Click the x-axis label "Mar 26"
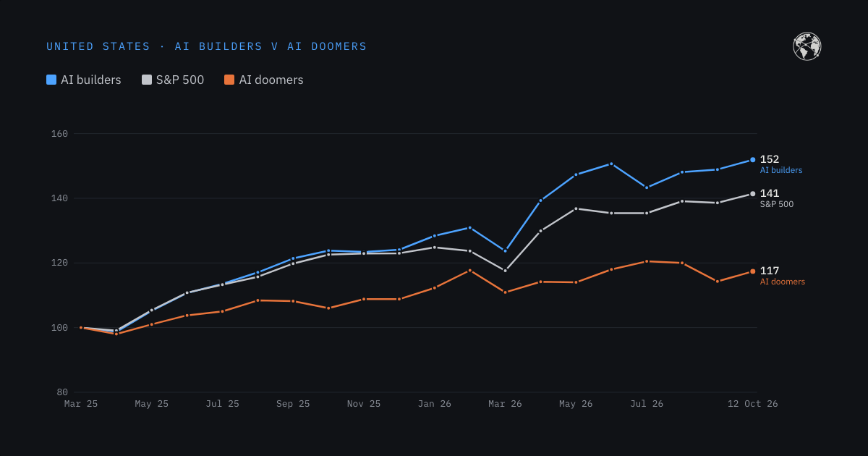Viewport: 868px width, 456px height. (505, 404)
